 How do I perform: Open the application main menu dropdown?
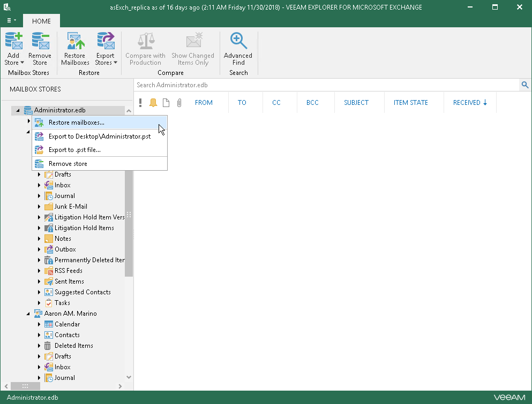coord(11,20)
